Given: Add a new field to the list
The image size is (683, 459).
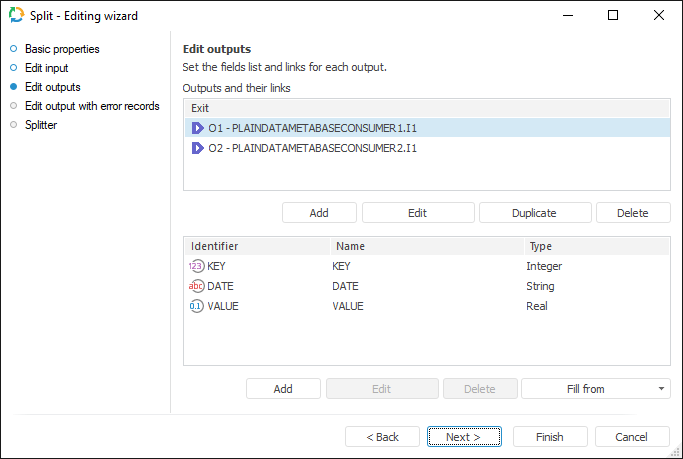Looking at the screenshot, I should click(x=283, y=389).
